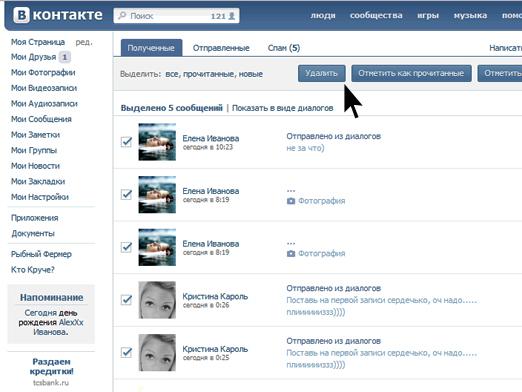Open Кристина Кароль name at 0:25

click(215, 349)
